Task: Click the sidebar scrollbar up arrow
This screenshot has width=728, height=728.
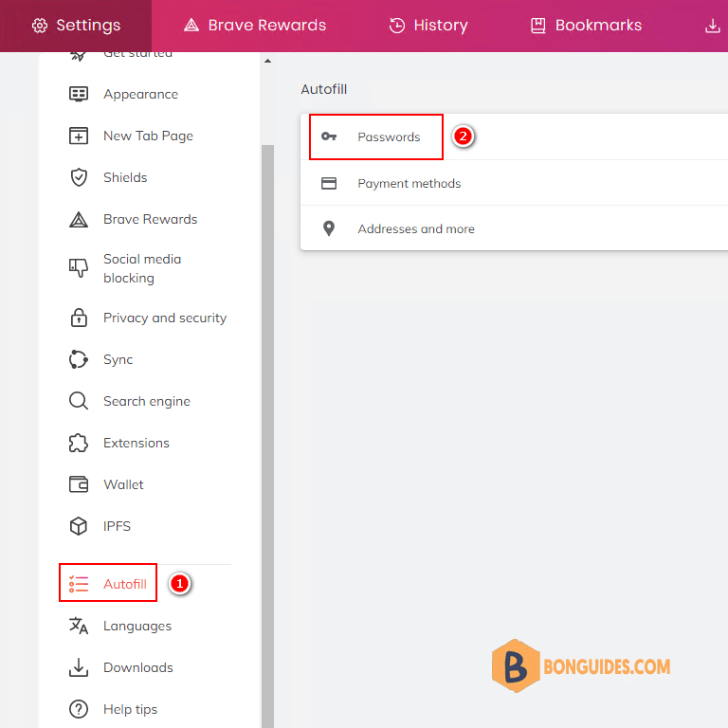Action: pyautogui.click(x=268, y=61)
